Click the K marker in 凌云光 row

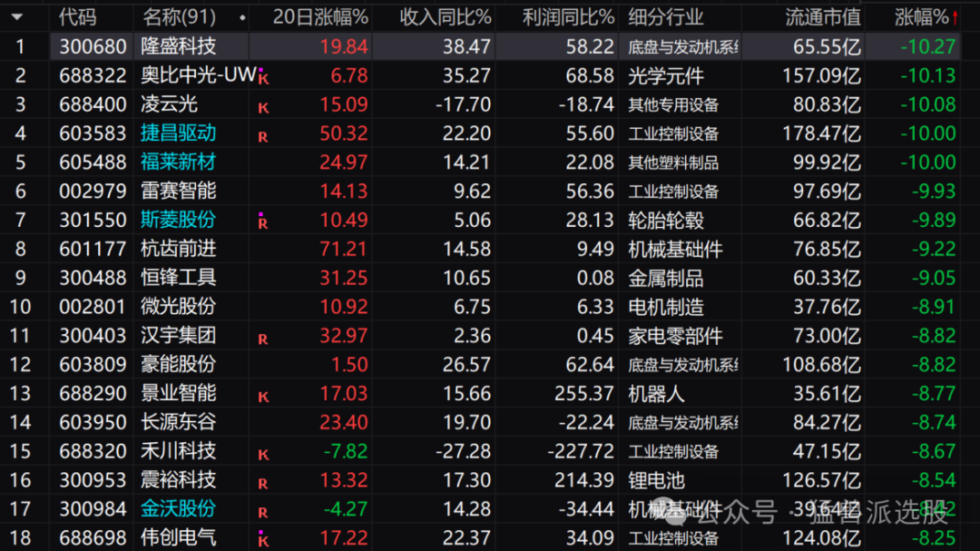click(x=264, y=108)
